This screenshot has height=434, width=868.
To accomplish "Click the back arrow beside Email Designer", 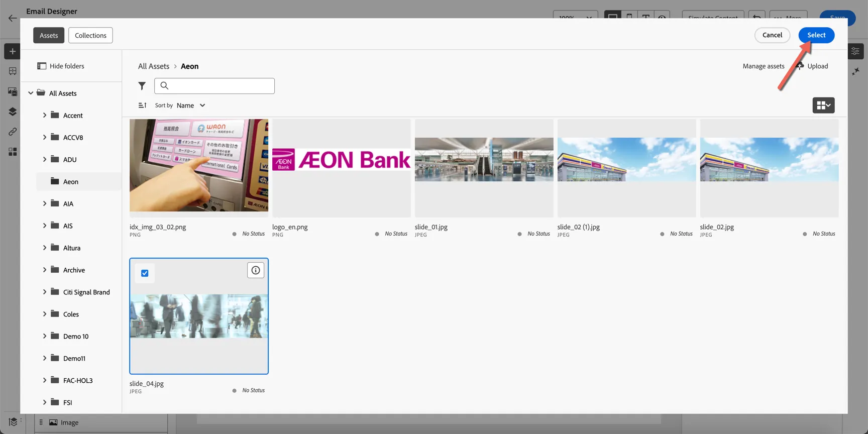I will (x=13, y=19).
